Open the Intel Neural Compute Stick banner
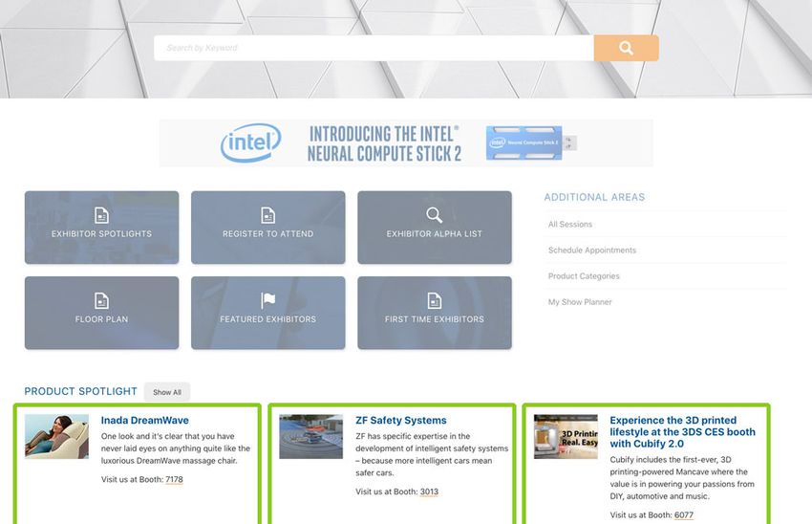Image resolution: width=812 pixels, height=524 pixels. coord(406,143)
